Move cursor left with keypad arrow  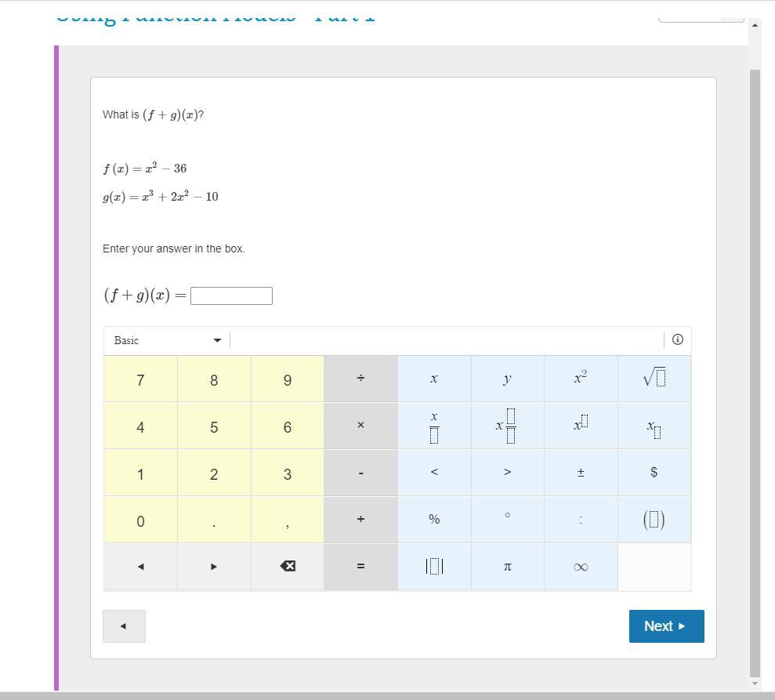point(140,566)
